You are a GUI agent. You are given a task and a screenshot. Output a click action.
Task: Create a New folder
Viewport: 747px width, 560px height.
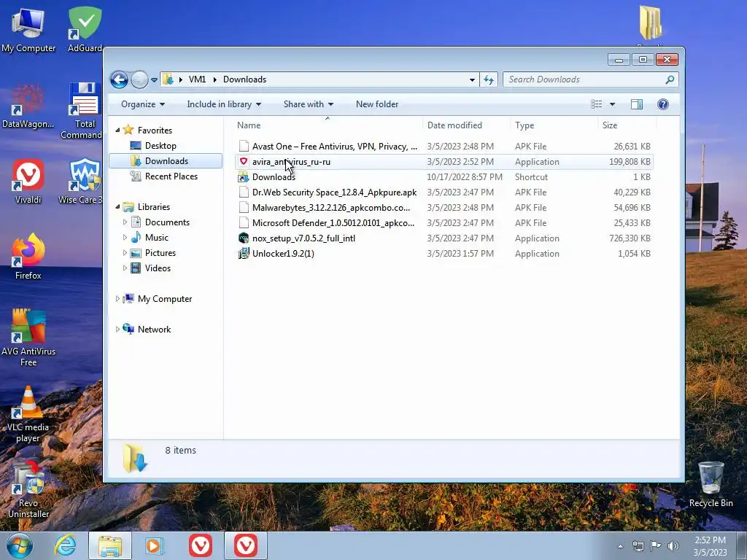(x=377, y=104)
